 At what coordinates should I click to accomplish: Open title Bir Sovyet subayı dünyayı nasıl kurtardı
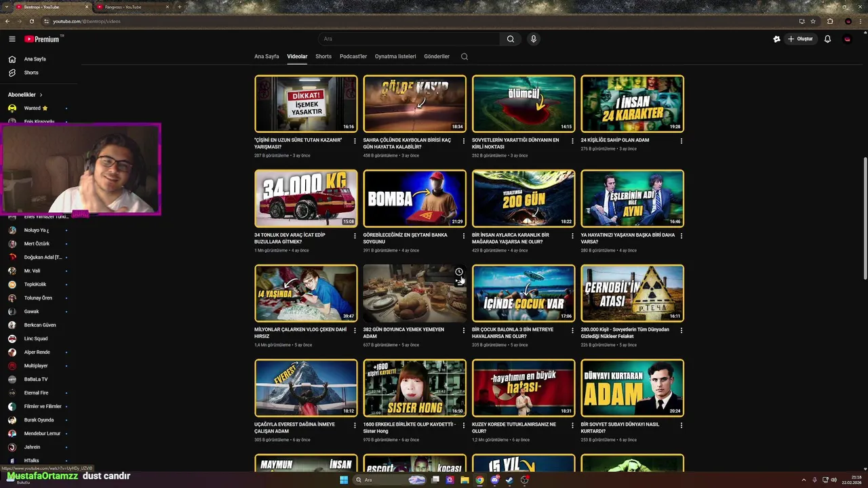tap(620, 428)
